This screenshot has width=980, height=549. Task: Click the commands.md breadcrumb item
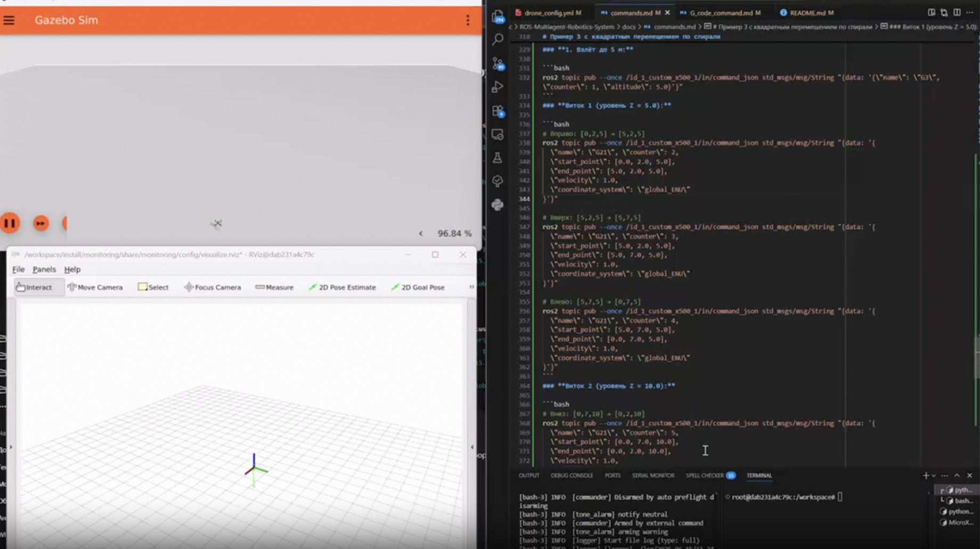pyautogui.click(x=670, y=27)
